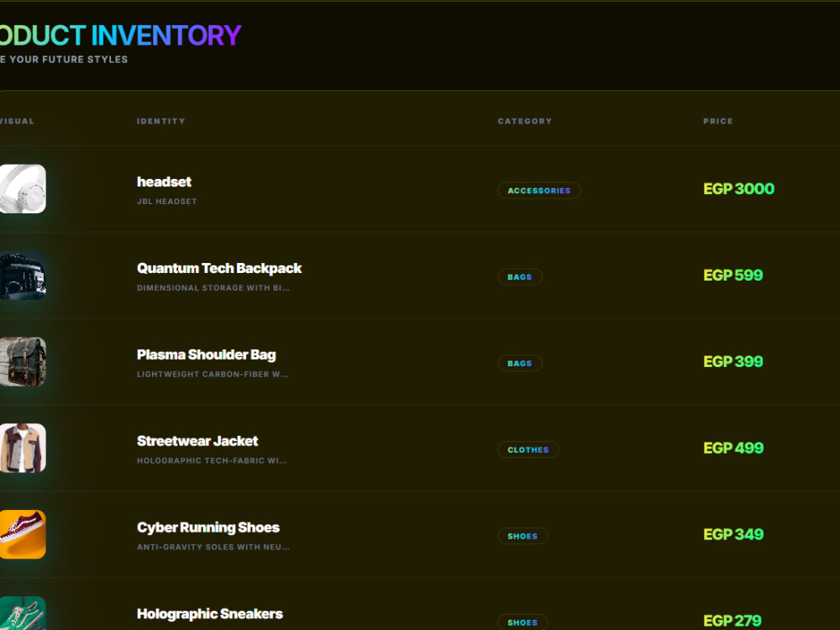This screenshot has height=630, width=840.
Task: Click the CLOTHES category badge
Action: tap(528, 450)
